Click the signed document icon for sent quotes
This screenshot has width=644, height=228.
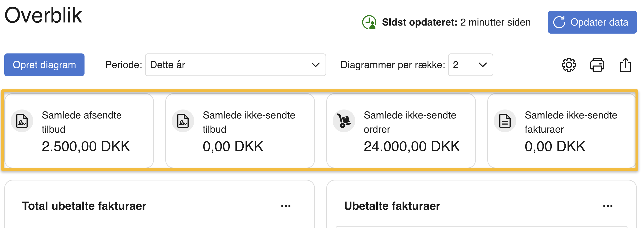pos(22,121)
